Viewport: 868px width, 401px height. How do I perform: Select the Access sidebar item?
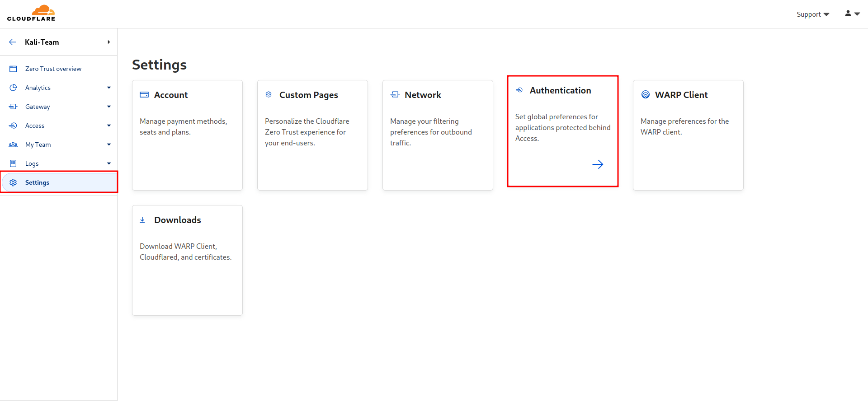(x=59, y=126)
